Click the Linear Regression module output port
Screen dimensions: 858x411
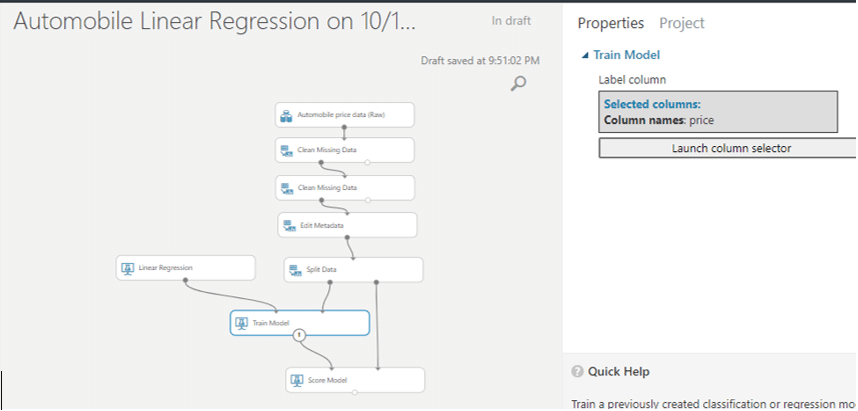point(186,280)
